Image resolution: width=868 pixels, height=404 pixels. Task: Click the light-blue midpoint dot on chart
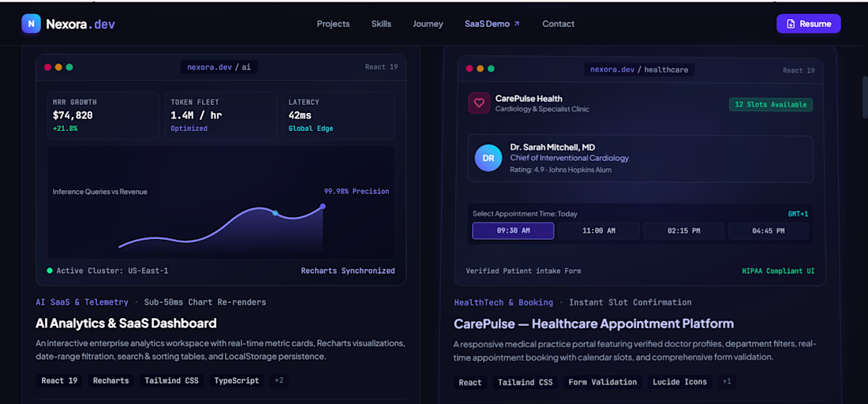click(x=275, y=212)
